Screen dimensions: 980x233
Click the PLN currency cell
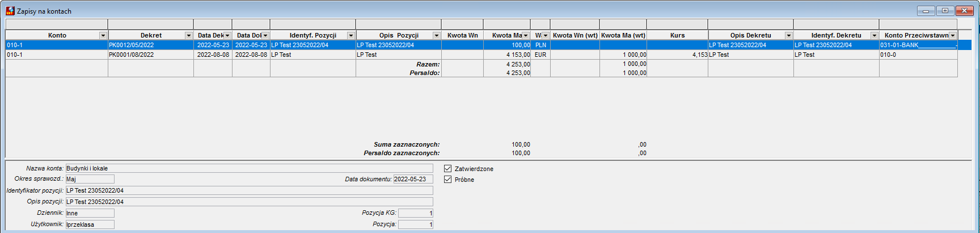click(540, 45)
